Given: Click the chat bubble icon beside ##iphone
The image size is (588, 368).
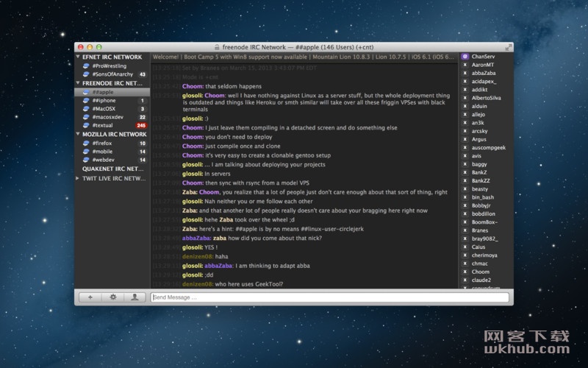Looking at the screenshot, I should point(86,100).
